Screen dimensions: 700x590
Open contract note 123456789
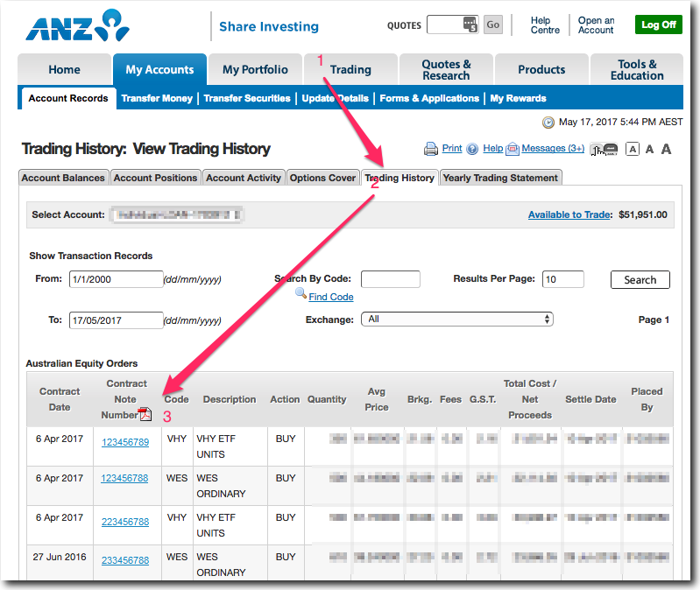coord(124,443)
